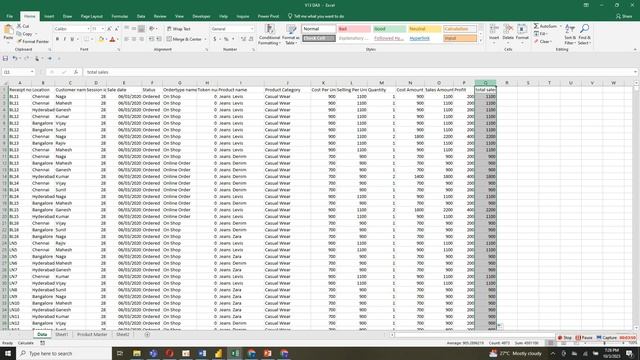Click the Format Painter brush
This screenshot has width=640, height=360.
[33, 42]
